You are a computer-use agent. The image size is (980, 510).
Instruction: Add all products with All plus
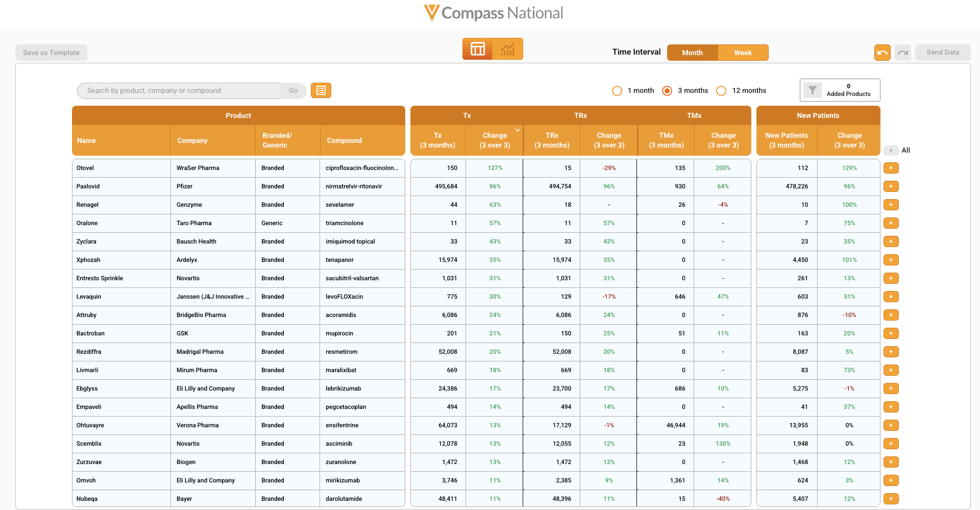point(891,150)
